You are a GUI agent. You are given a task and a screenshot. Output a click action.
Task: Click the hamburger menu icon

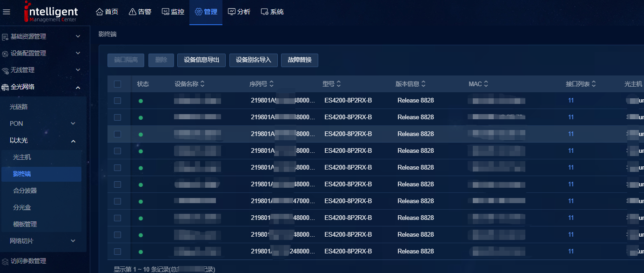pyautogui.click(x=7, y=12)
